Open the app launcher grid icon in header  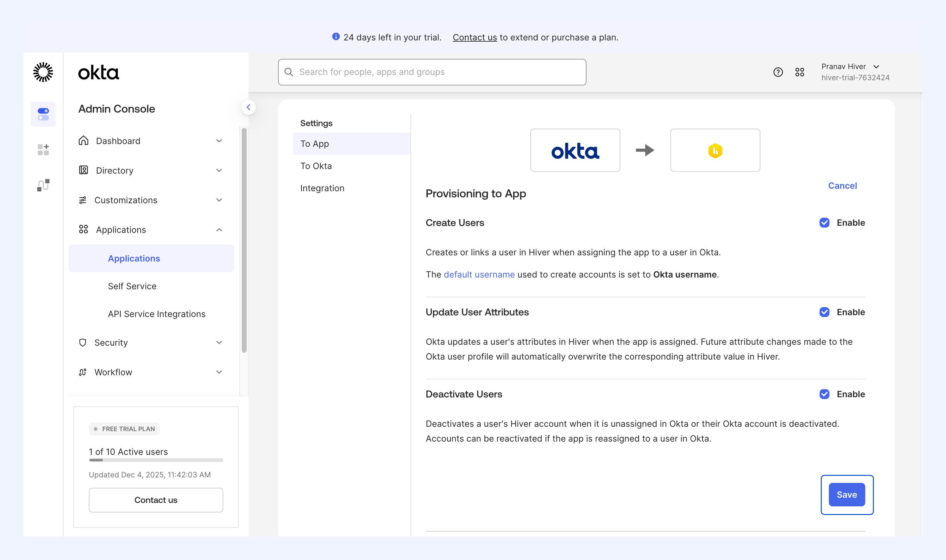[x=800, y=72]
